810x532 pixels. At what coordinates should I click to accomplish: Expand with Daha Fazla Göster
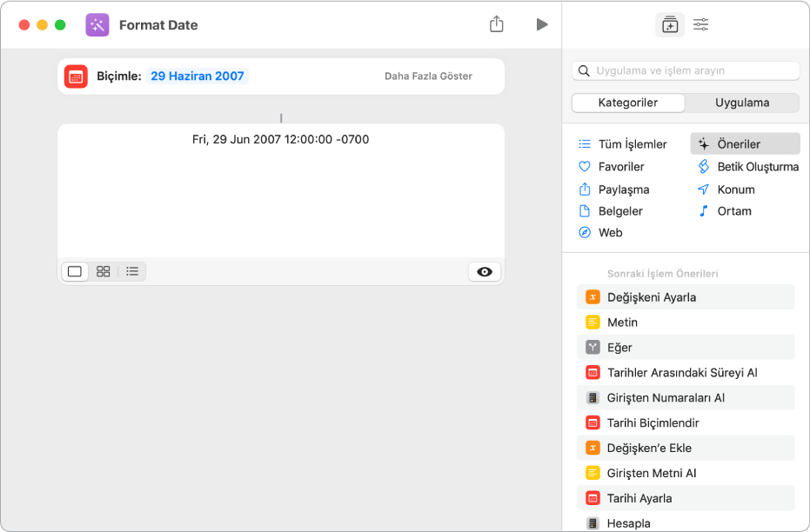coord(428,76)
